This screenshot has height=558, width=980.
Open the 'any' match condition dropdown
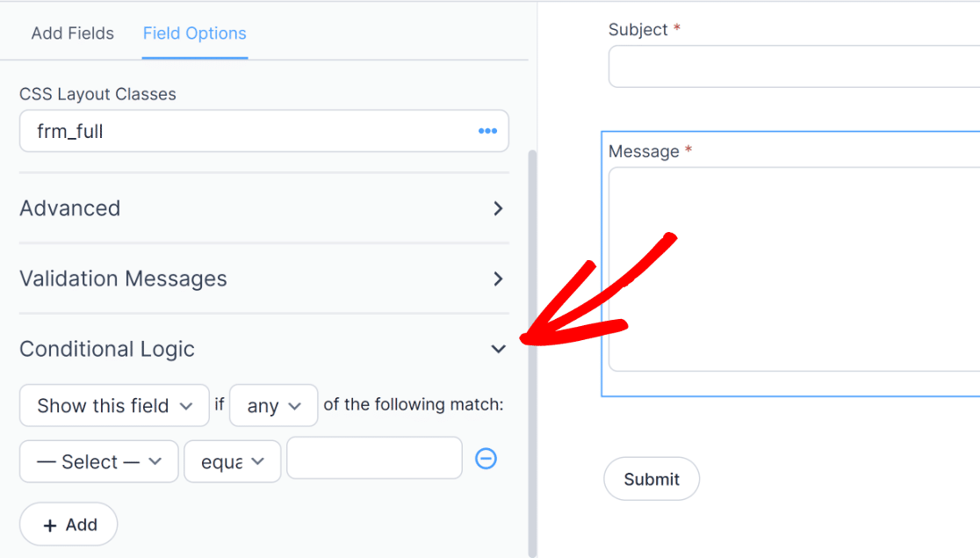tap(273, 405)
